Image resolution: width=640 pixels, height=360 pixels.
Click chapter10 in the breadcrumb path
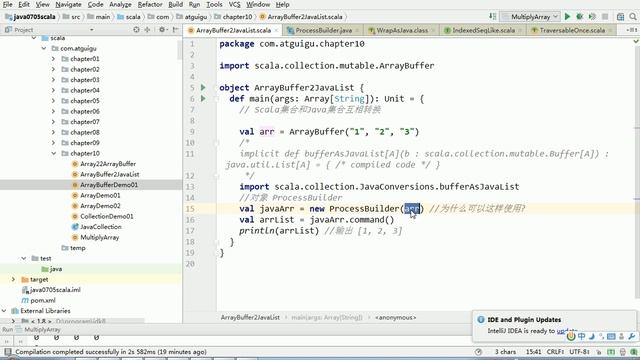click(x=237, y=17)
